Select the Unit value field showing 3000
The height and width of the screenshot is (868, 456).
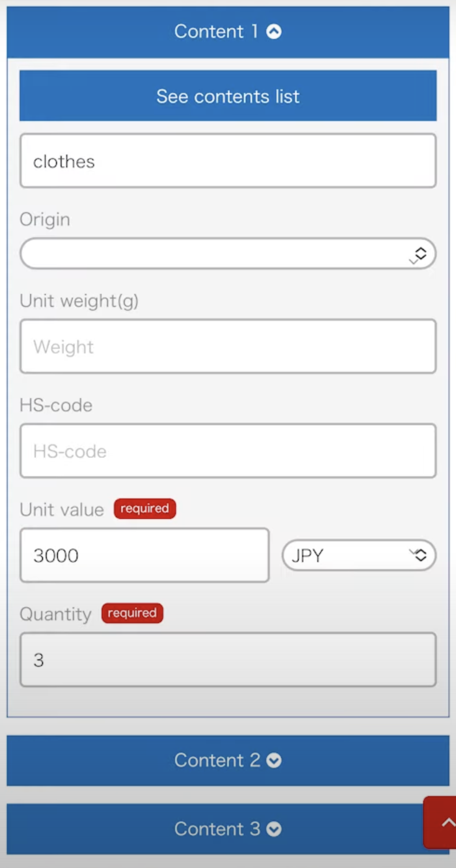(x=144, y=555)
